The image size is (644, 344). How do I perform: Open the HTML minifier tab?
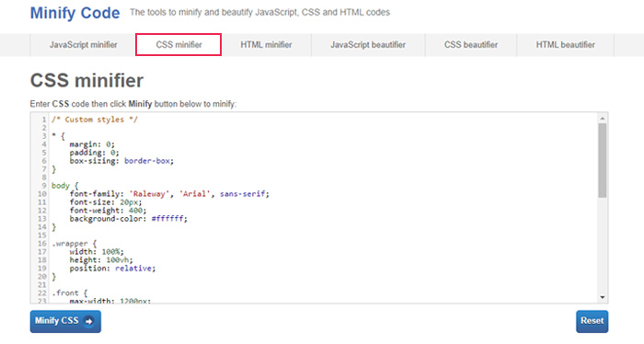pyautogui.click(x=266, y=45)
